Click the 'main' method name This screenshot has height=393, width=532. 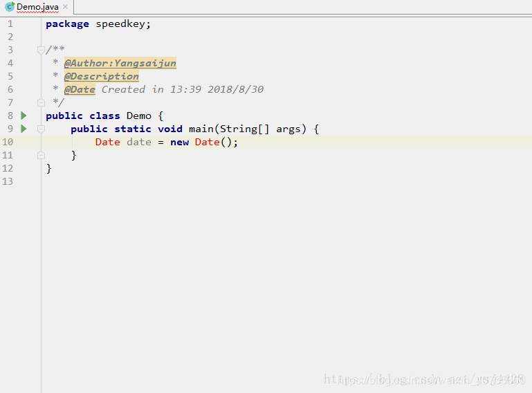(201, 129)
